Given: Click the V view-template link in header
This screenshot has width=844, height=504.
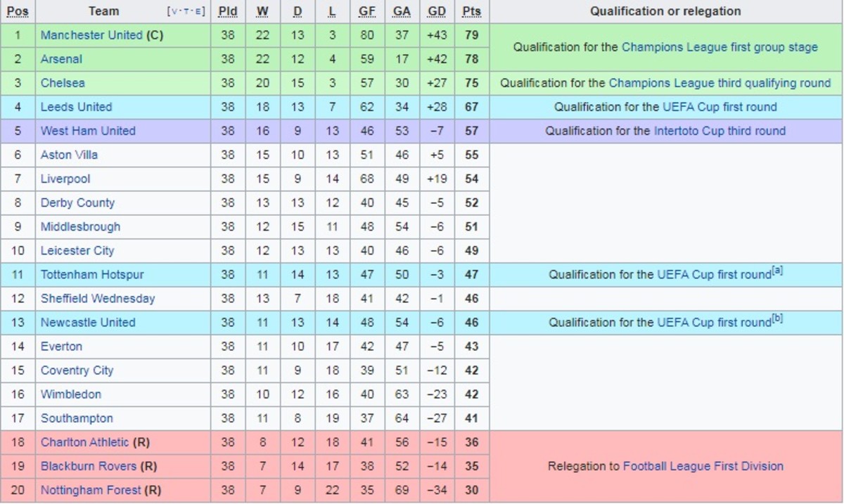Looking at the screenshot, I should (174, 12).
